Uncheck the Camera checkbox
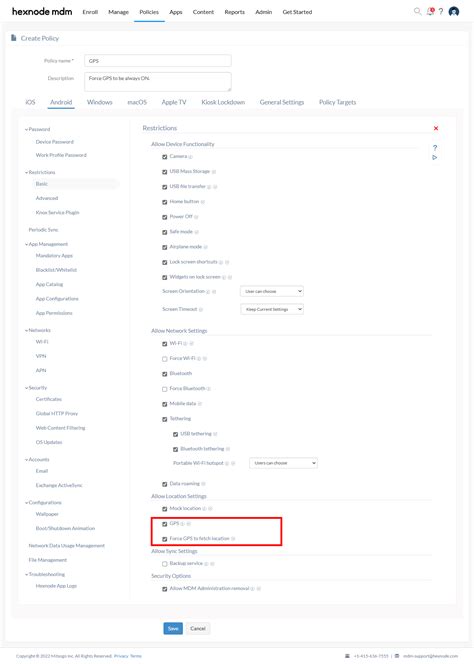The width and height of the screenshot is (474, 664). pos(165,157)
